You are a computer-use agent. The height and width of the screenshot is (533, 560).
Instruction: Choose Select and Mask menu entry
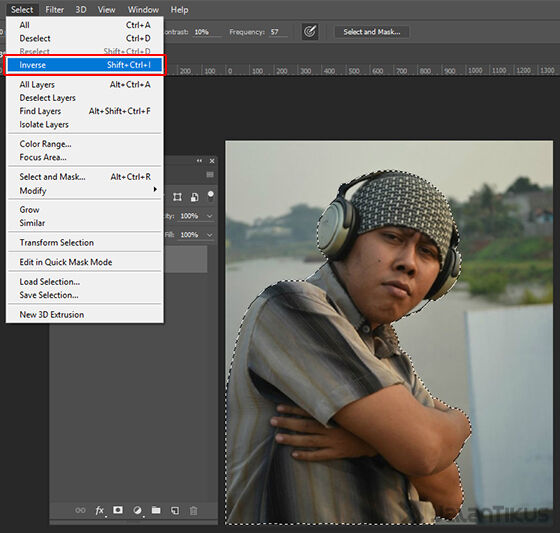(85, 177)
